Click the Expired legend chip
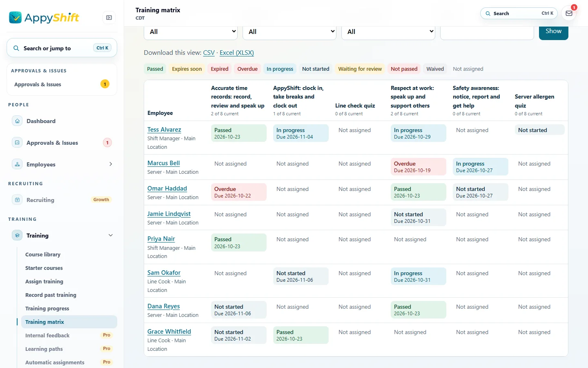This screenshot has height=368, width=588. coord(220,69)
